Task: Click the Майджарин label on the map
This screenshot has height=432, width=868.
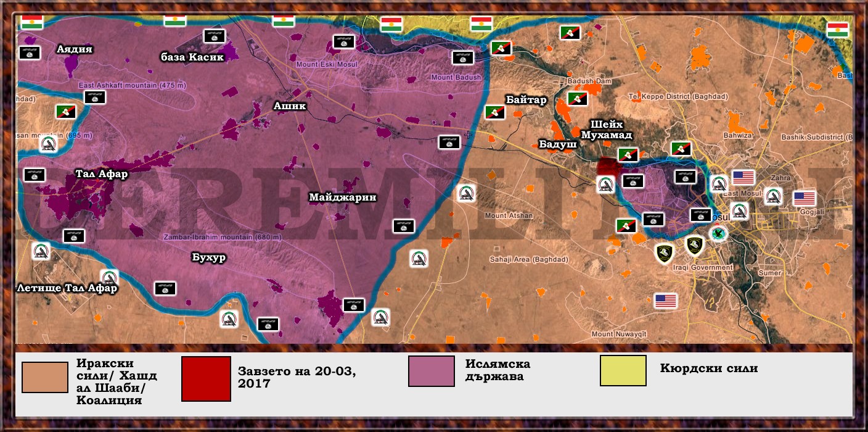Action: 343,197
